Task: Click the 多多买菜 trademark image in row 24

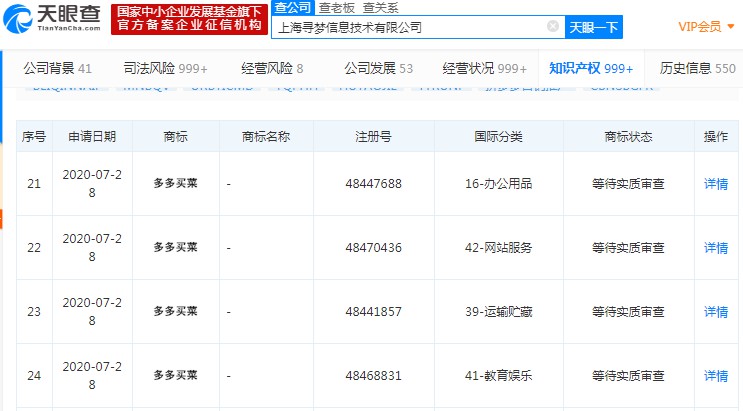Action: (175, 375)
